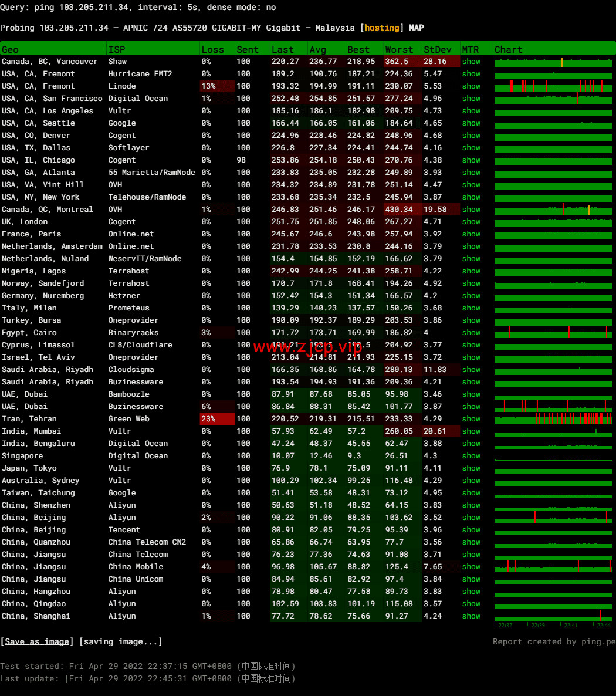Show MTR for Montreal OVH
The width and height of the screenshot is (616, 696).
(471, 210)
